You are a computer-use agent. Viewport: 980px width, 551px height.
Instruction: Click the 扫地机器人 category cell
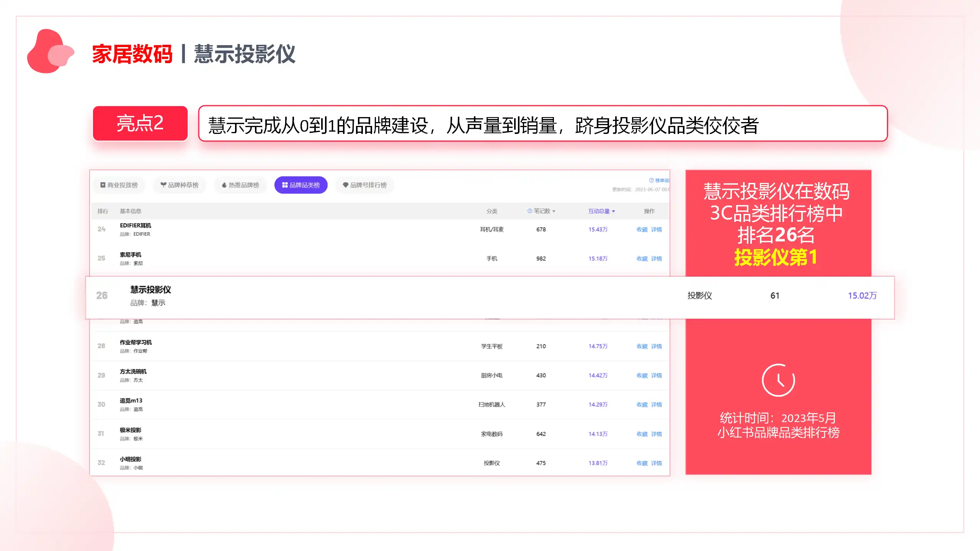pos(492,404)
